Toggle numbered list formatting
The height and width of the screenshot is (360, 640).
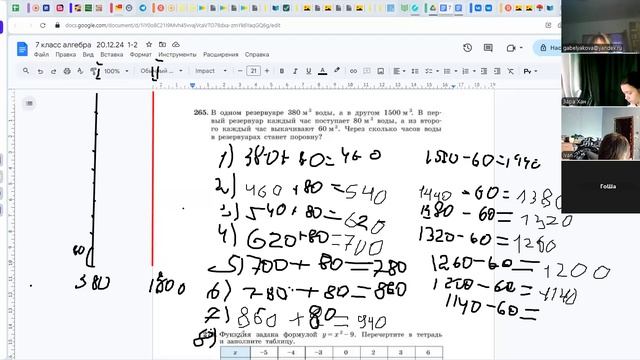tap(465, 71)
